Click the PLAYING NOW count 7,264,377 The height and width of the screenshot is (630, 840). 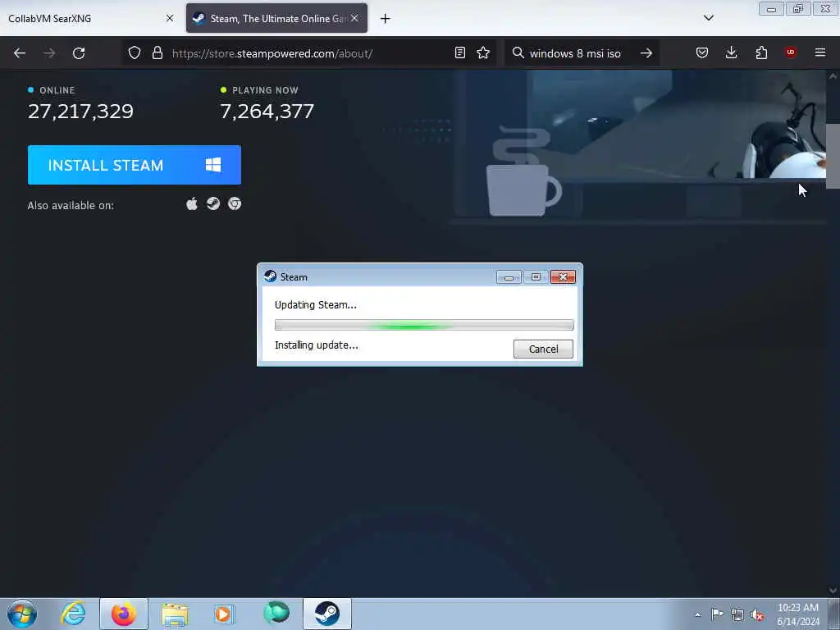tap(267, 112)
